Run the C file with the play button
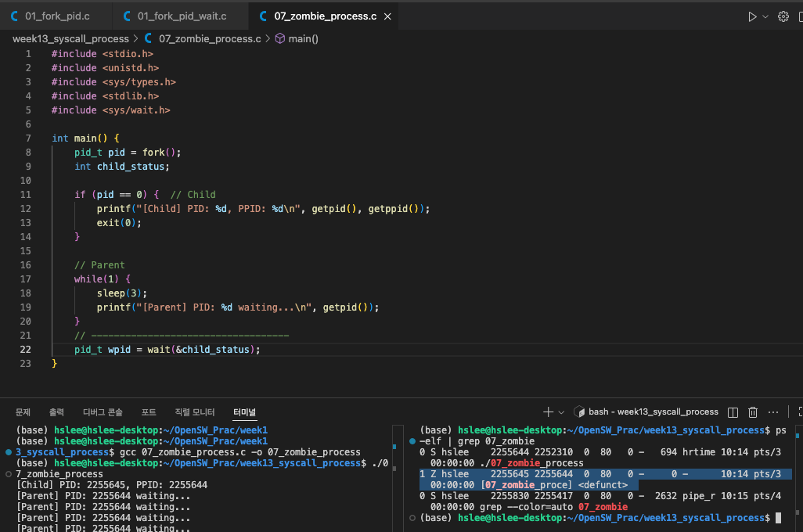 point(752,16)
